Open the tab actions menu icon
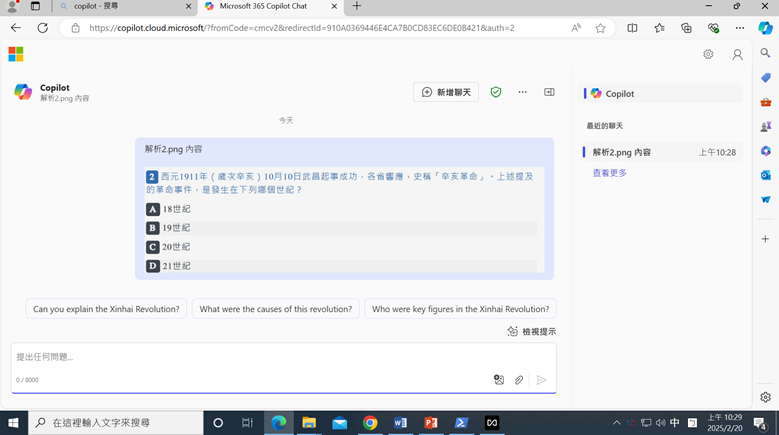The width and height of the screenshot is (779, 435). tap(35, 6)
